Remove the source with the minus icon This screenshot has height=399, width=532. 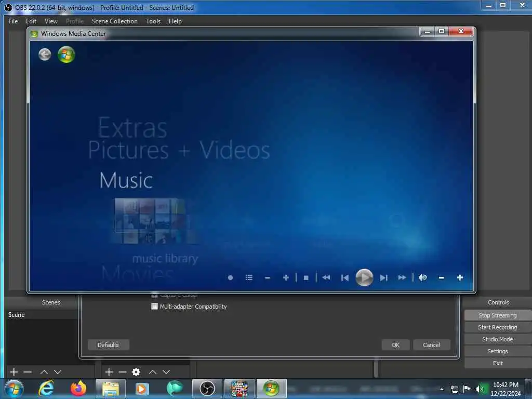tap(123, 372)
